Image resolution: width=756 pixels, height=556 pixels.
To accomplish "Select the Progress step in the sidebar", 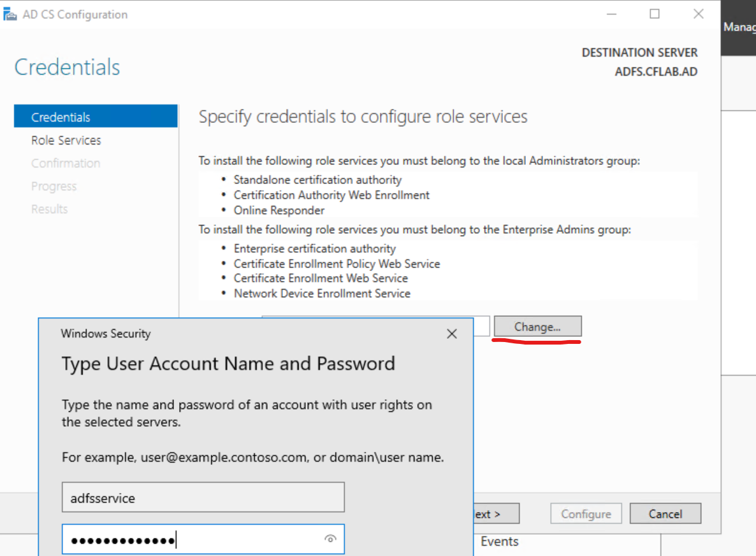I will point(54,187).
